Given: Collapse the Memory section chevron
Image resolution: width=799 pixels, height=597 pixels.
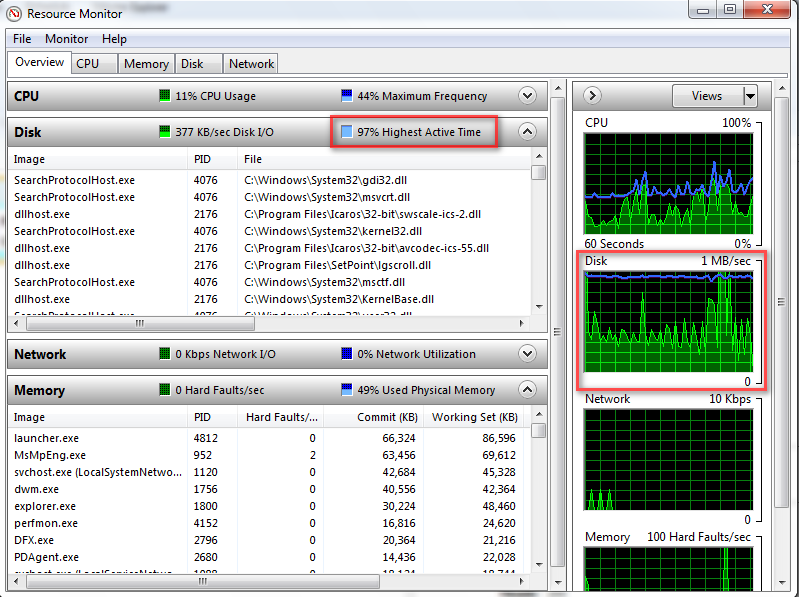Looking at the screenshot, I should [527, 390].
